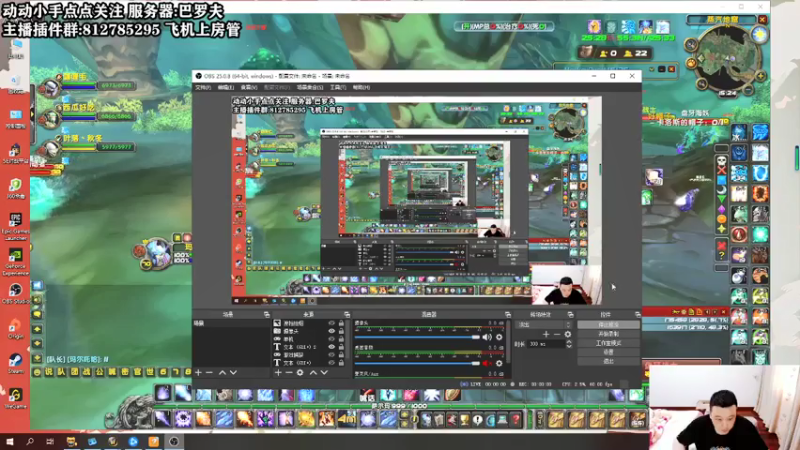Open Windows Start menu
Screen dimensions: 800x450
pyautogui.click(x=10, y=442)
